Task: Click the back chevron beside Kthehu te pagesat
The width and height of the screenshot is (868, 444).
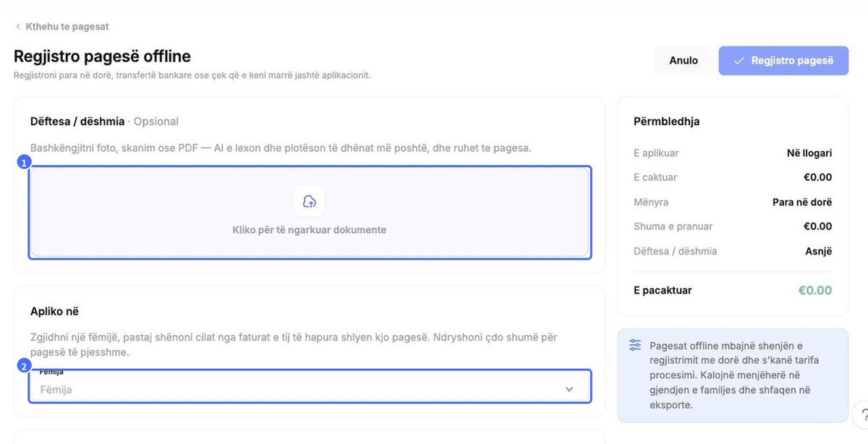Action: [18, 27]
